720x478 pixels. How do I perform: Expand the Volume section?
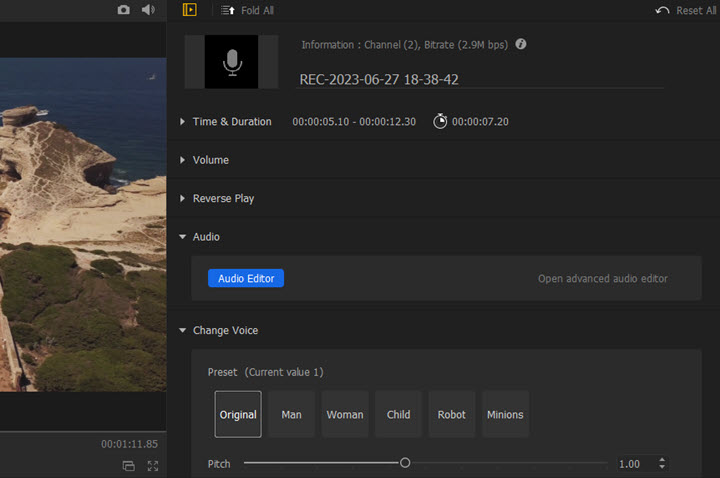[x=182, y=160]
